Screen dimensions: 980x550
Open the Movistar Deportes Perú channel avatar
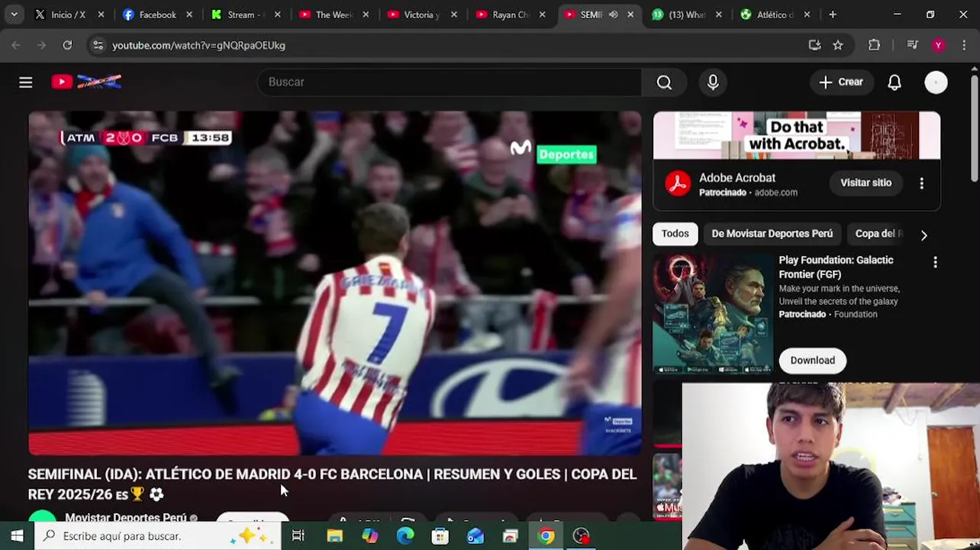click(42, 516)
